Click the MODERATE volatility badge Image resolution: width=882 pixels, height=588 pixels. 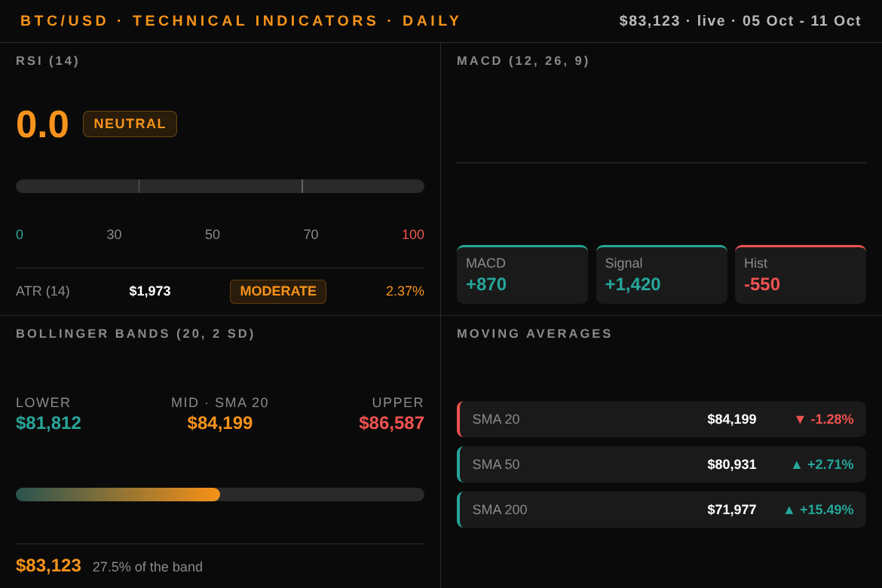click(x=278, y=292)
